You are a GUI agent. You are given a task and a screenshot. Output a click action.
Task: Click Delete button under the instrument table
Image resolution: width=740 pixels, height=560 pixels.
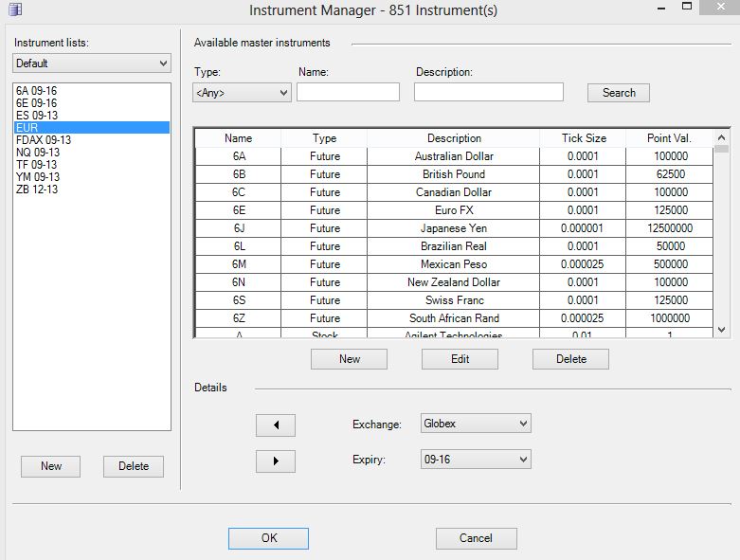click(570, 359)
